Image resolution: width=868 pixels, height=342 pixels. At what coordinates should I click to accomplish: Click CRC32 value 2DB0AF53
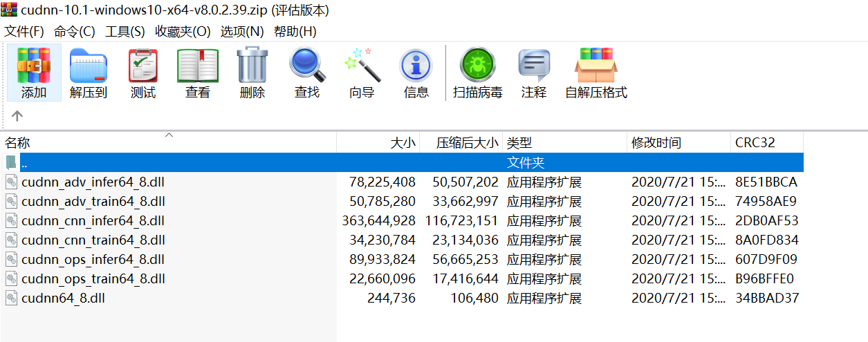click(767, 221)
